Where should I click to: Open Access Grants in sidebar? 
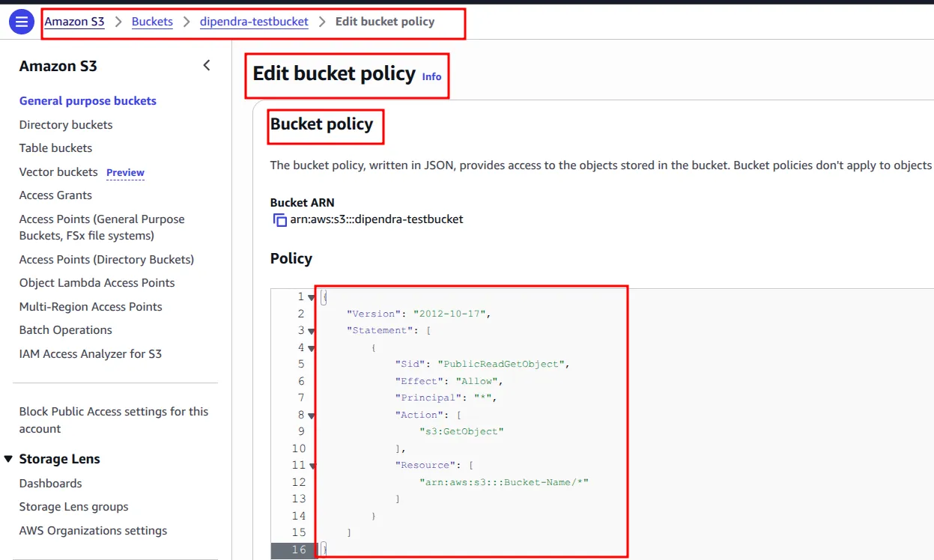coord(55,195)
